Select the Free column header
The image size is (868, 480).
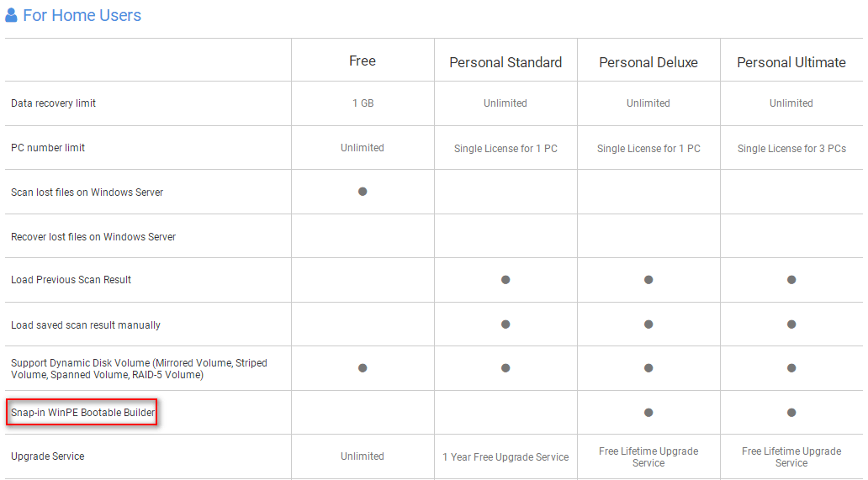363,61
